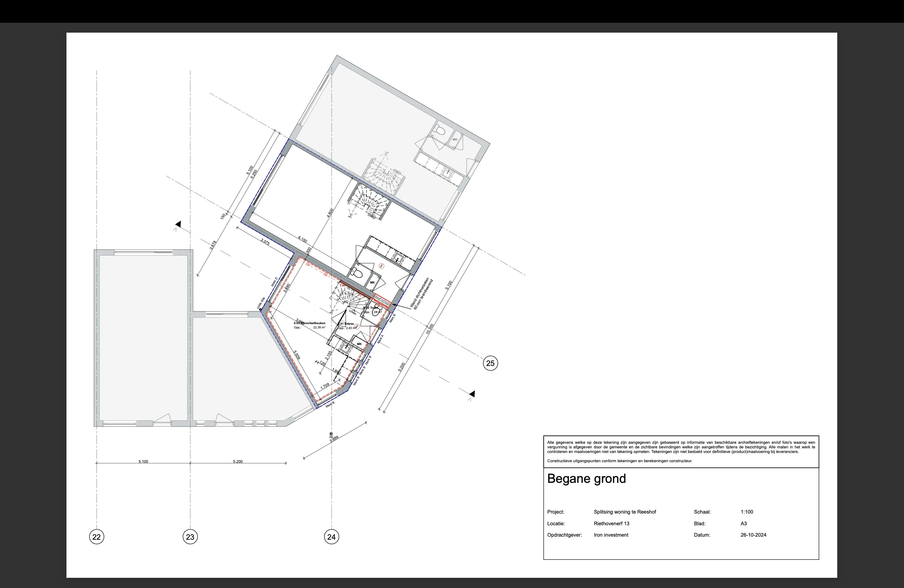Image resolution: width=904 pixels, height=588 pixels.
Task: Click the 'Riethovenerf 13' location text
Action: click(x=611, y=523)
